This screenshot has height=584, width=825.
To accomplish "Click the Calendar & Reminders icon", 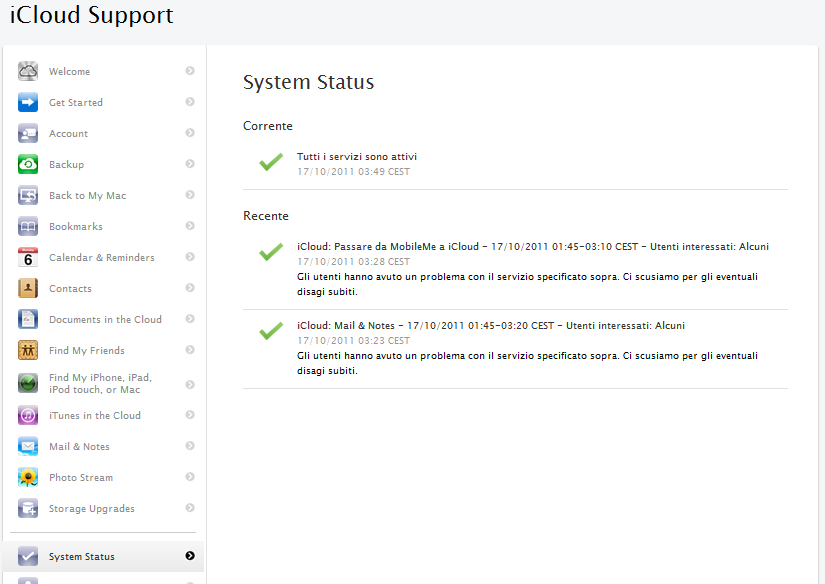I will 28,257.
